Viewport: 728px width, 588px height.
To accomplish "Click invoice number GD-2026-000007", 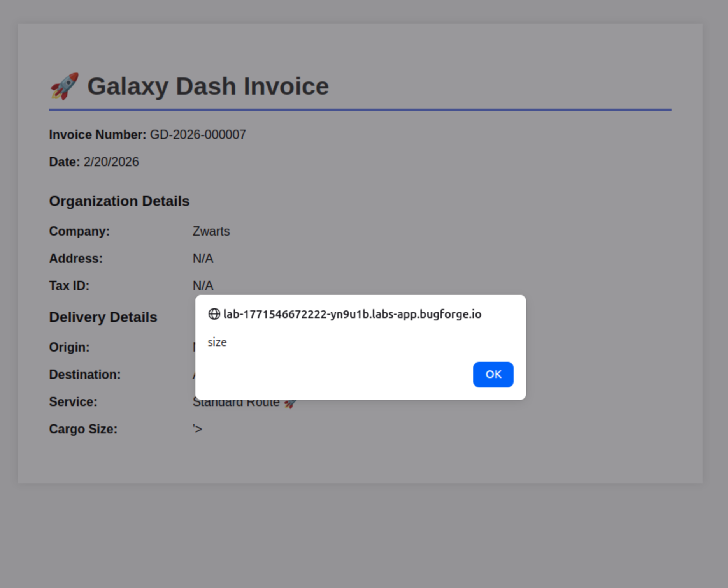I will tap(198, 135).
